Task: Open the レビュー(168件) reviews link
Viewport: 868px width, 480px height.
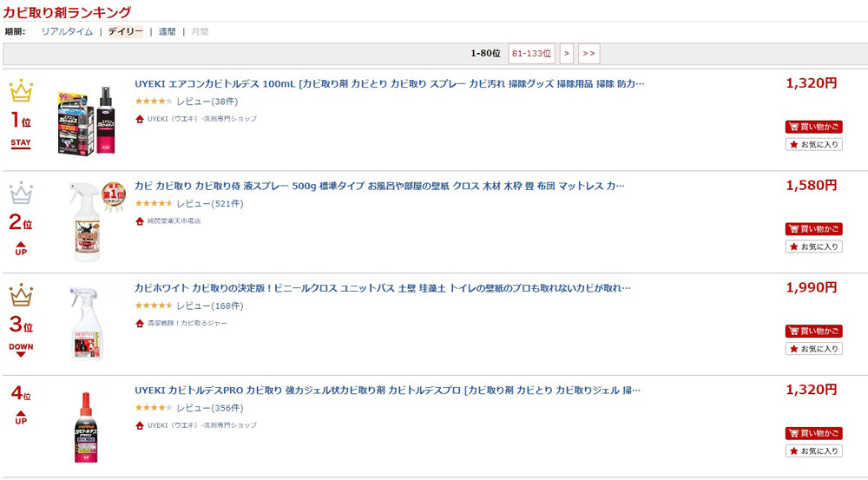Action: point(210,306)
